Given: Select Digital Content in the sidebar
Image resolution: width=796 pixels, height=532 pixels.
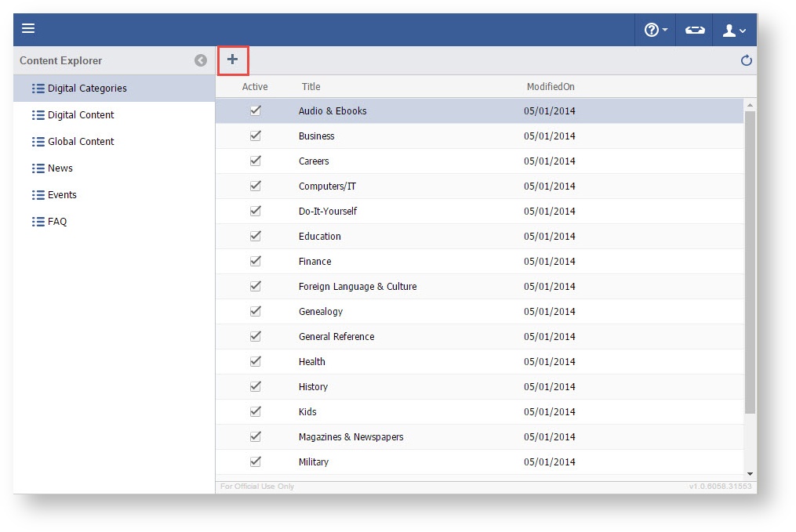Looking at the screenshot, I should coord(81,115).
